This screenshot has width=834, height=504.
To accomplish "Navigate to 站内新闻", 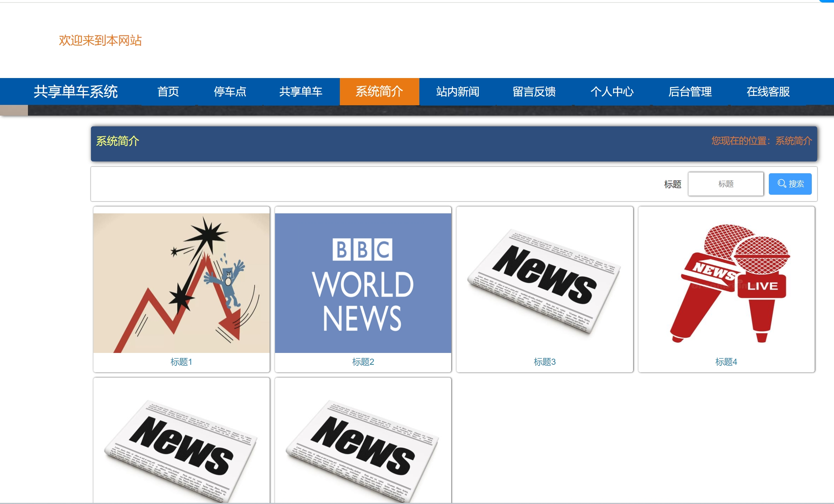I will click(457, 92).
